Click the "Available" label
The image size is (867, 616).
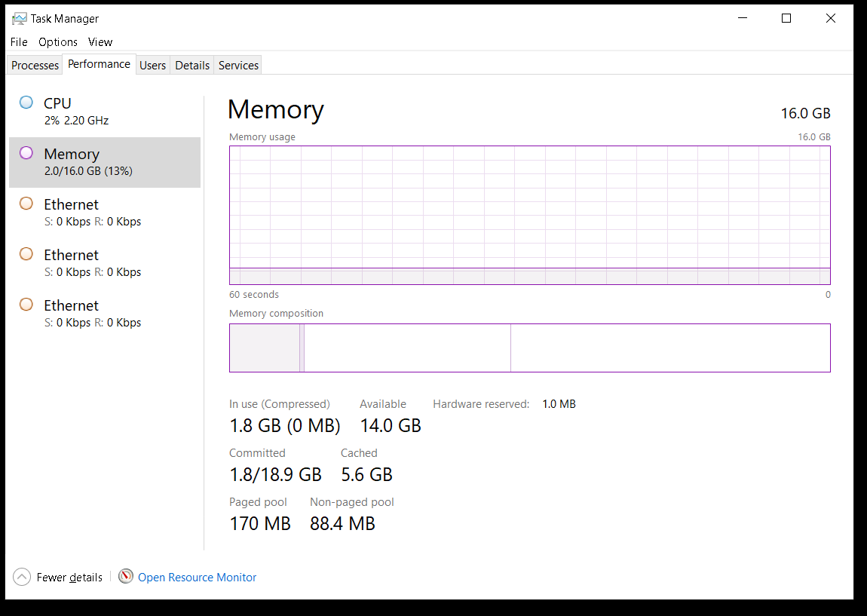point(383,404)
